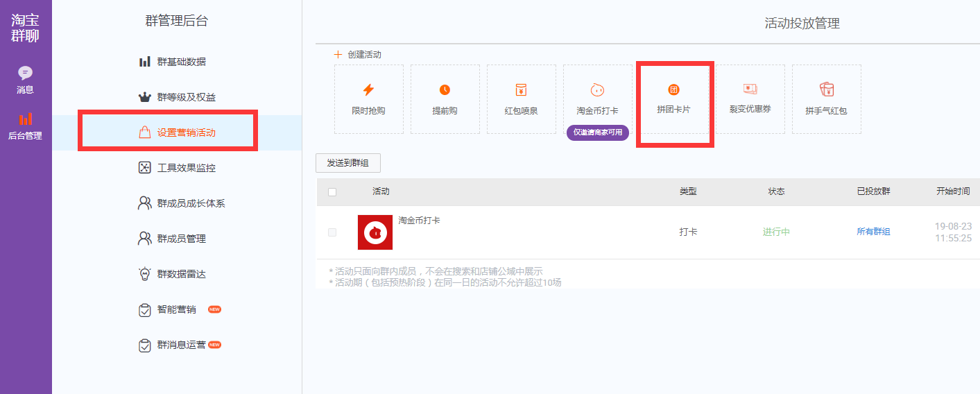The image size is (980, 394).
Task: Click the 创建活动 plus link
Action: pyautogui.click(x=358, y=54)
